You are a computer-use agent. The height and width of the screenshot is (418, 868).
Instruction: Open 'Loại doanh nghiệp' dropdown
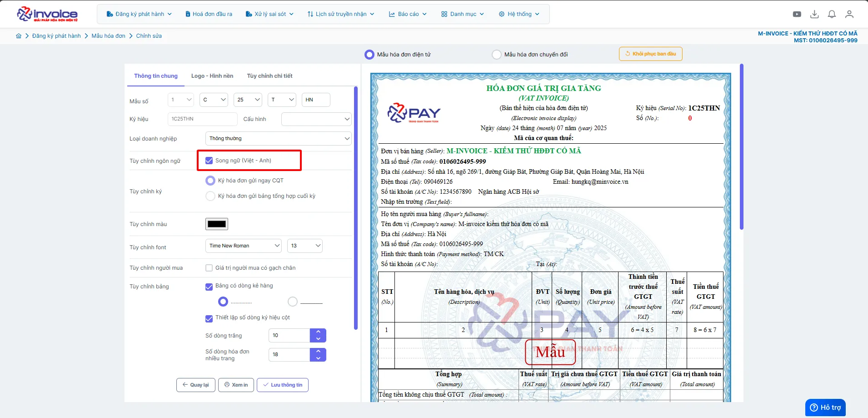279,139
